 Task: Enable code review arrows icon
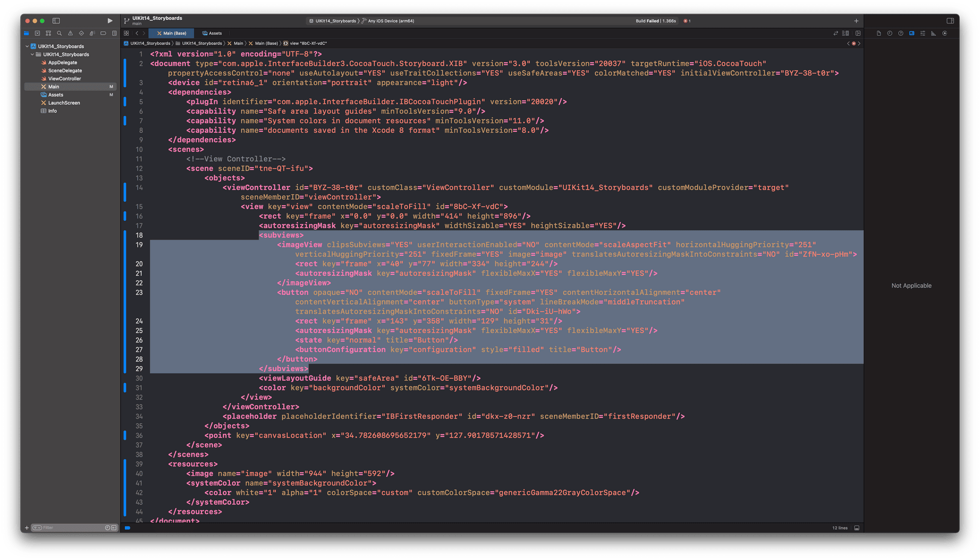click(835, 33)
